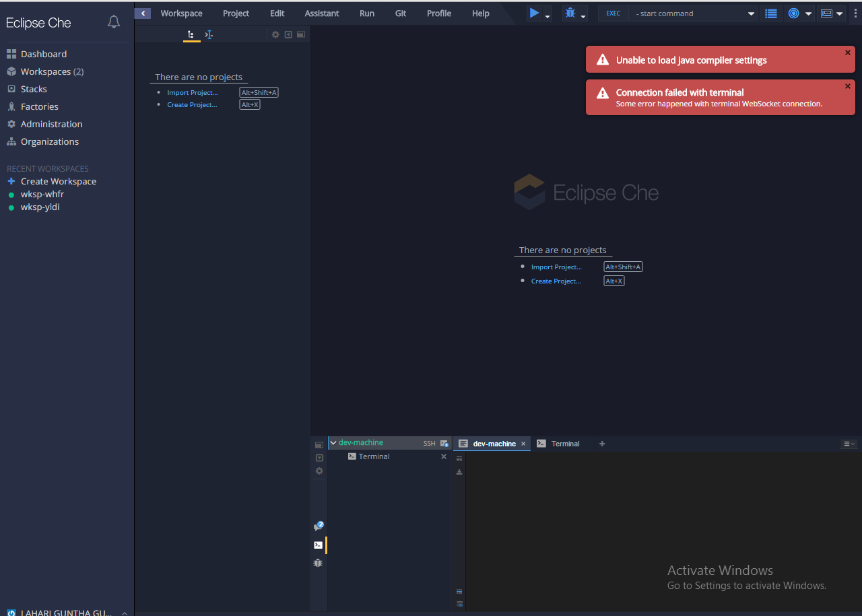Open the Debug panel bug icon at the bottom
862x616 pixels.
click(319, 563)
